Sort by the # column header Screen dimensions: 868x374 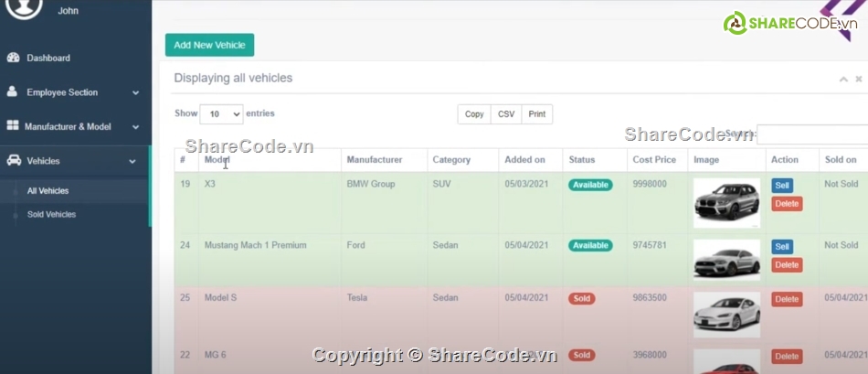click(x=186, y=160)
